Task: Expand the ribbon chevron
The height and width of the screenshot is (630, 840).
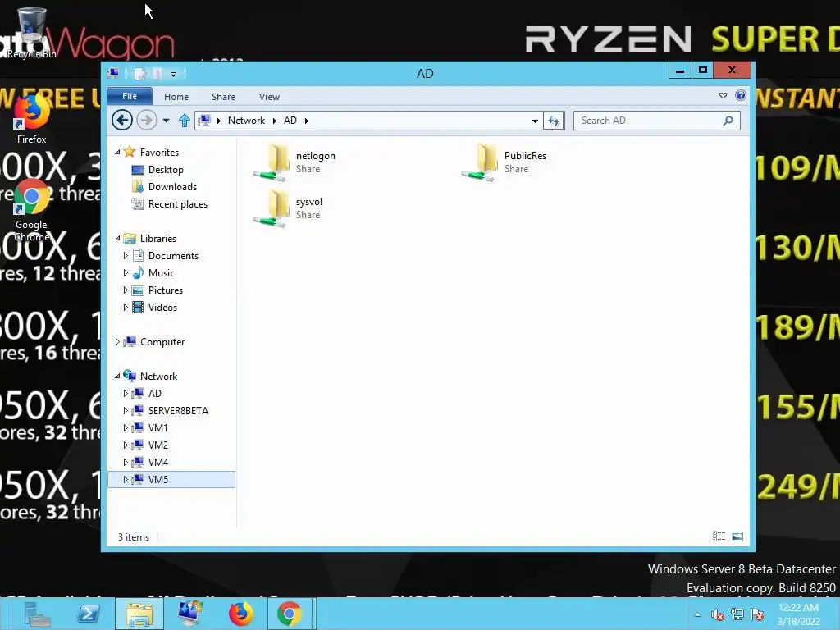Action: coord(723,95)
